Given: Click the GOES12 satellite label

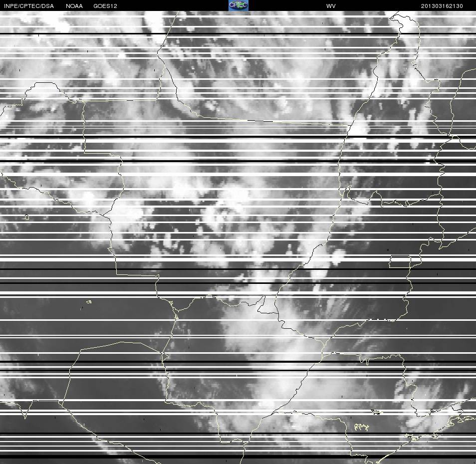Looking at the screenshot, I should coord(105,6).
